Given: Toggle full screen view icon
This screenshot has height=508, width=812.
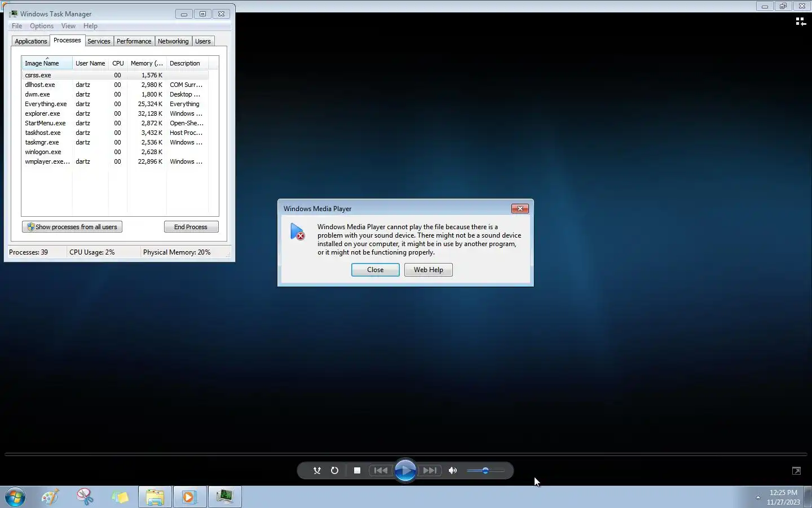Looking at the screenshot, I should click(796, 471).
